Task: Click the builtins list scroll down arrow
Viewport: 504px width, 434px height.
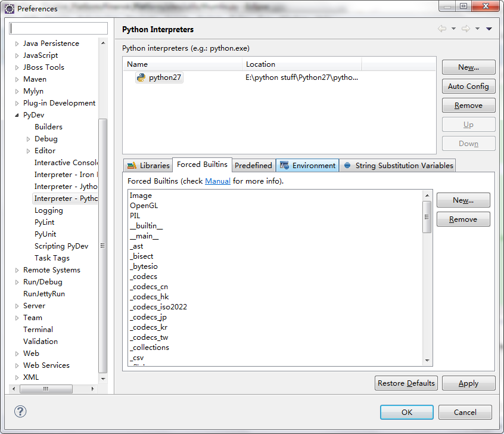Action: 427,360
